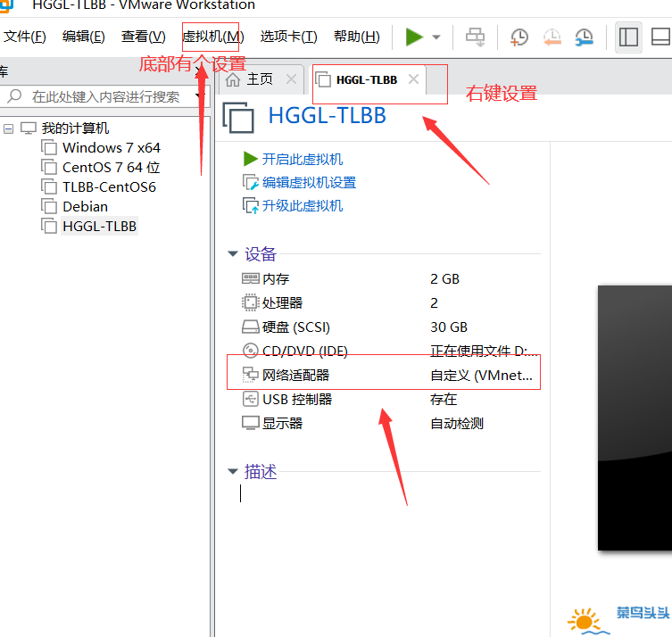Click 开启此虚拟机 link
The width and height of the screenshot is (672, 637).
[x=303, y=160]
